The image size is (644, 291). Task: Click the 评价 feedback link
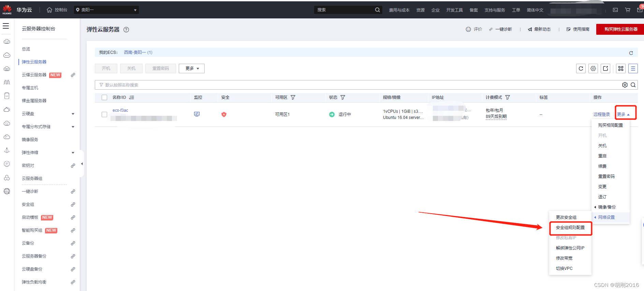[474, 29]
